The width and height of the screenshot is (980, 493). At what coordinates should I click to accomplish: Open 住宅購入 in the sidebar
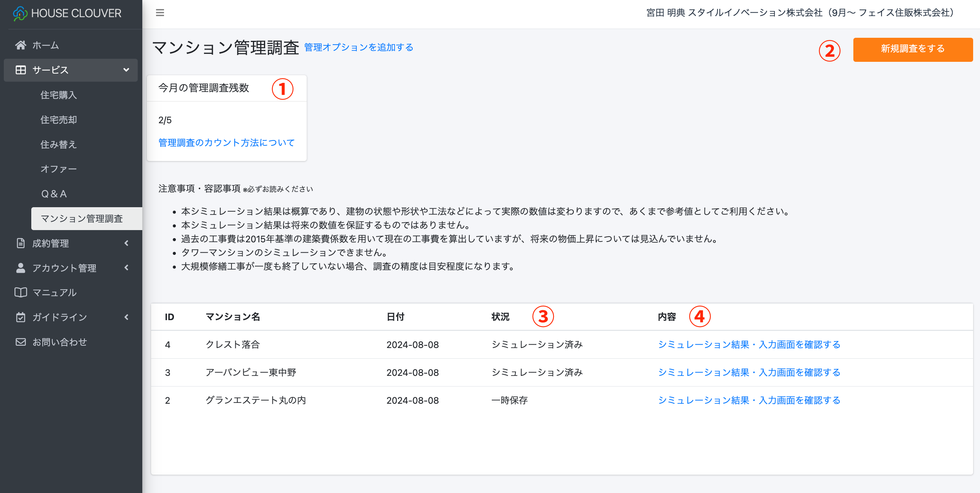[59, 95]
